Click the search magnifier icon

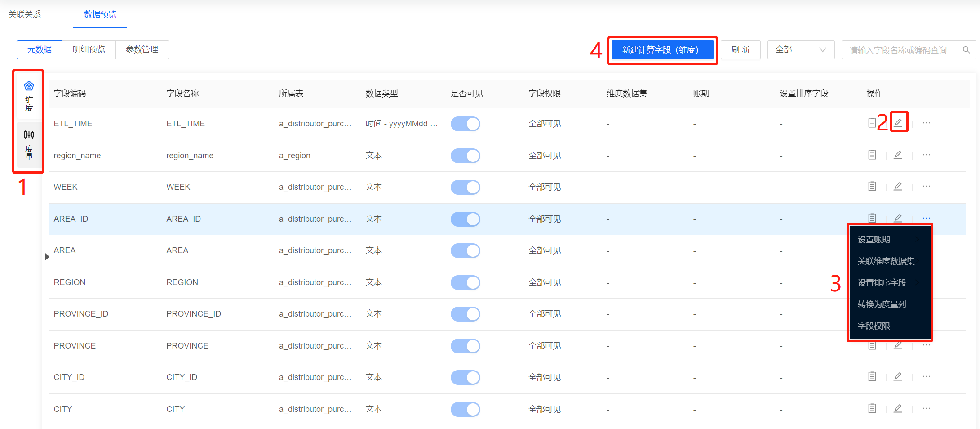click(966, 50)
